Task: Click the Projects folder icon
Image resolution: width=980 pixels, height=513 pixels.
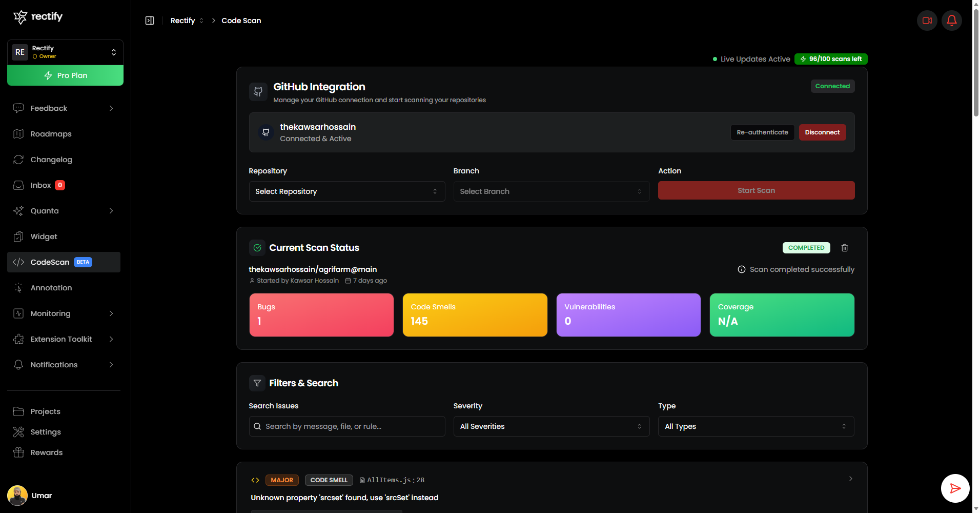Action: click(18, 411)
